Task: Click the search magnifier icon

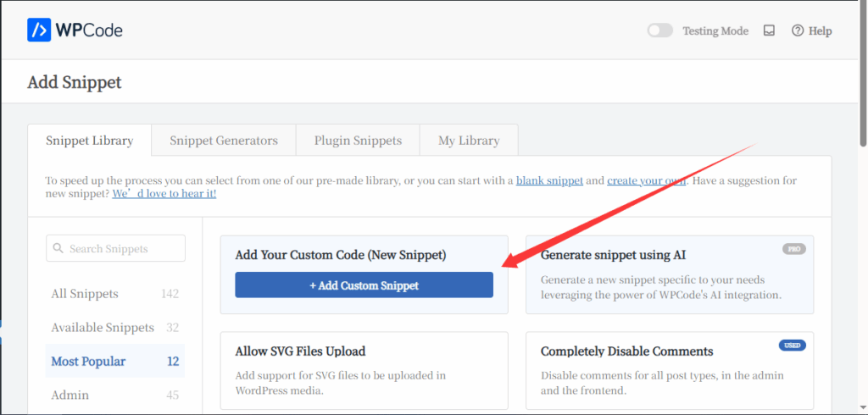Action: pos(58,249)
